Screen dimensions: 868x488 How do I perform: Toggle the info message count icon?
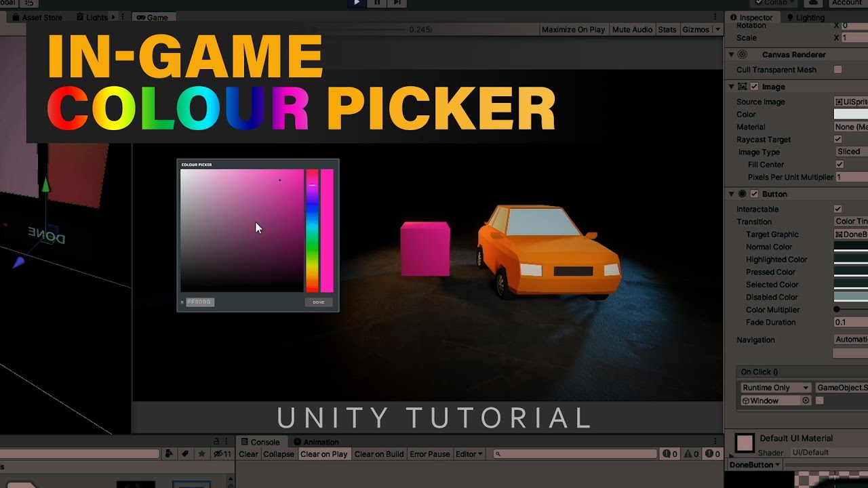(670, 454)
